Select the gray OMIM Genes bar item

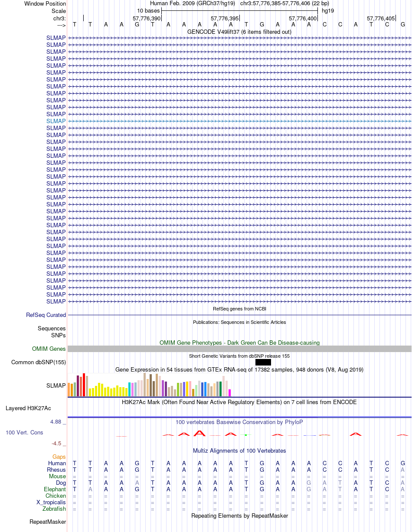tap(239, 349)
